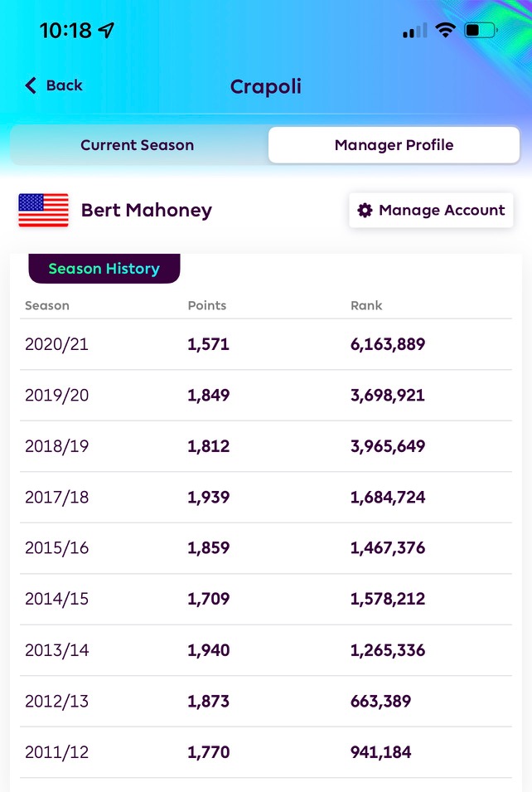Switch to the Current Season tab

coord(138,145)
